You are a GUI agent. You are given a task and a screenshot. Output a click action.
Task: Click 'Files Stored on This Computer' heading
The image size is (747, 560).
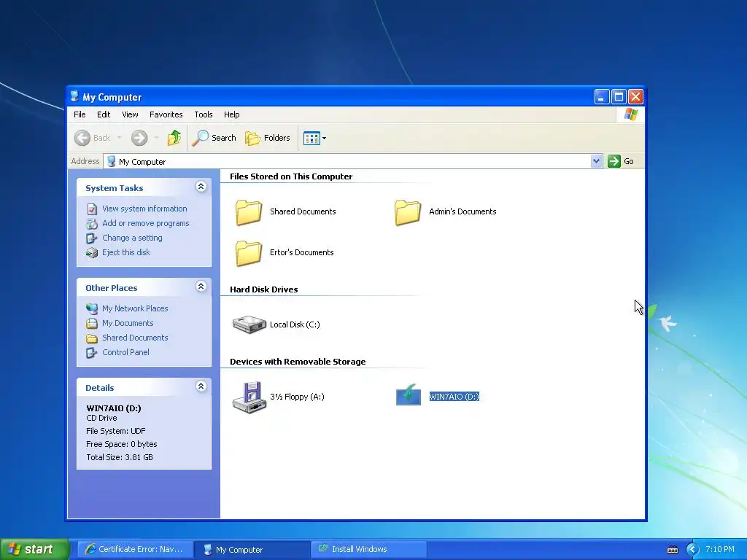(x=291, y=176)
